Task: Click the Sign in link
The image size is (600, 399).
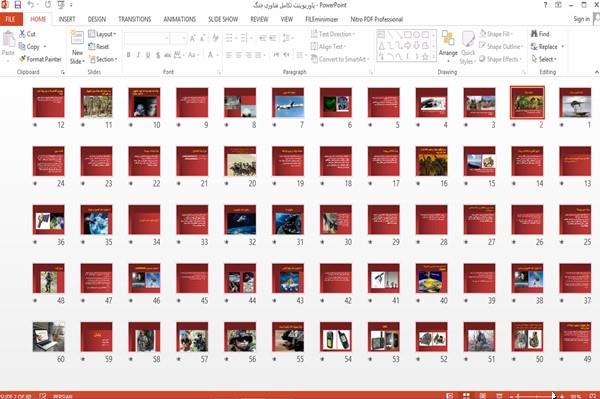Action: pos(582,19)
